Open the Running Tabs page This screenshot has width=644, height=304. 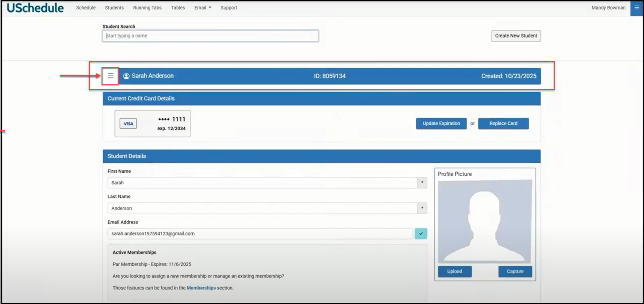(x=147, y=8)
